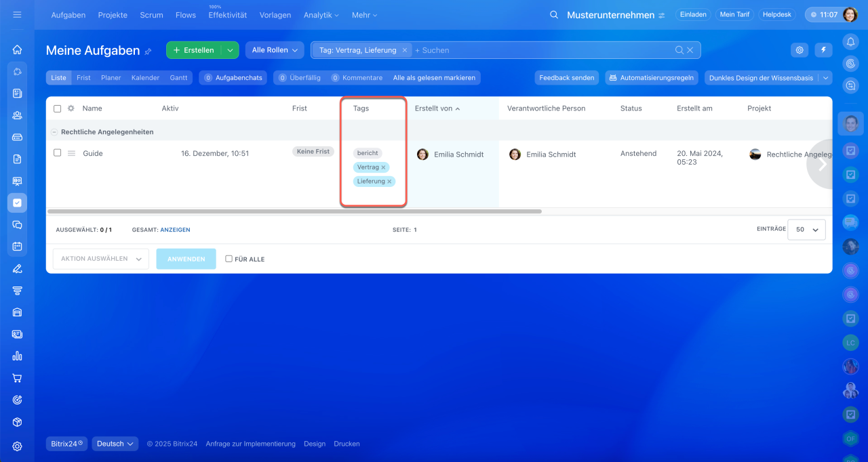Open the grid column settings gear
Image resolution: width=868 pixels, height=462 pixels.
coord(71,108)
